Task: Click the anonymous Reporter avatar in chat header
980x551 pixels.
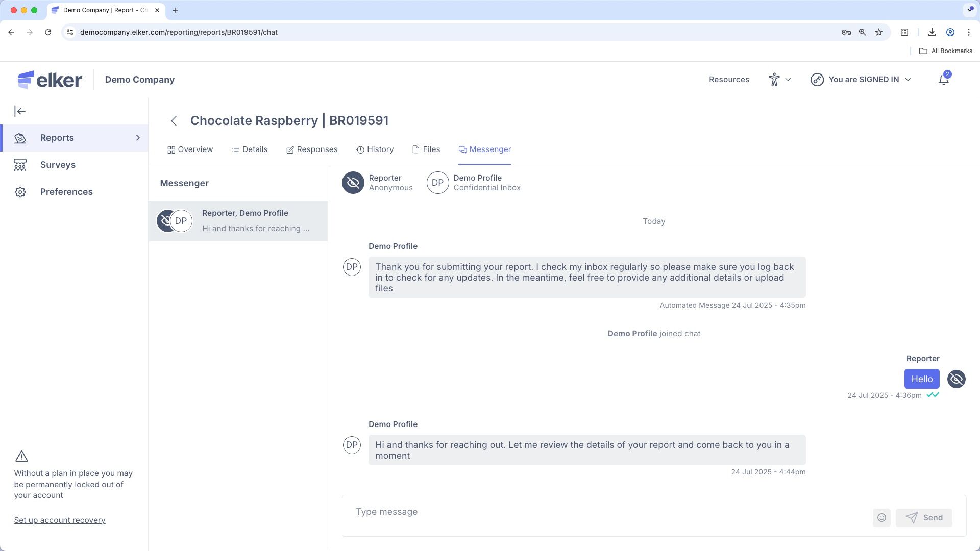Action: [353, 183]
